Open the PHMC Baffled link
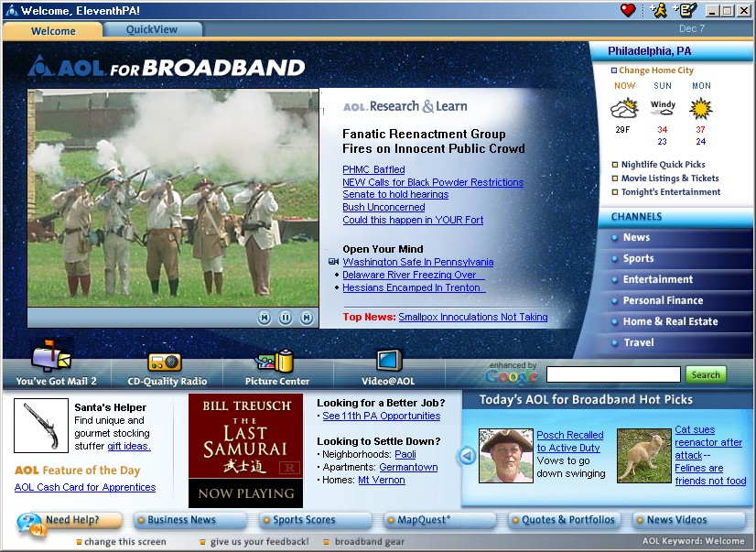This screenshot has height=552, width=756. tap(373, 169)
